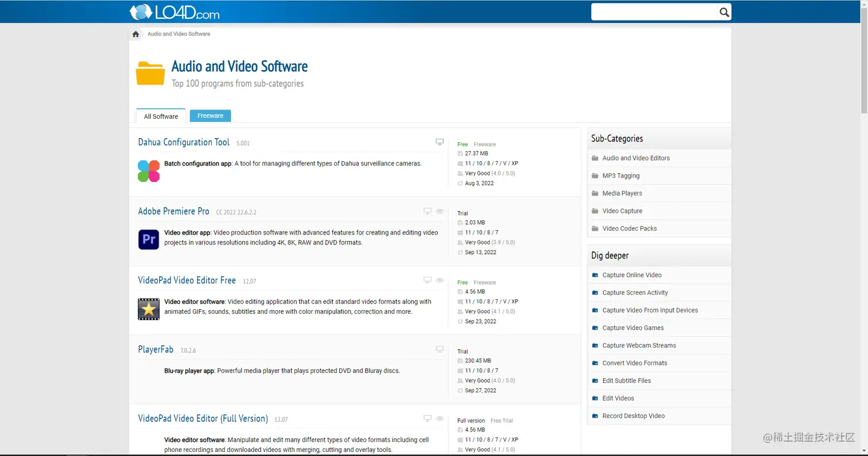Open the Video Capture sub-category
This screenshot has height=456, width=868.
[622, 211]
